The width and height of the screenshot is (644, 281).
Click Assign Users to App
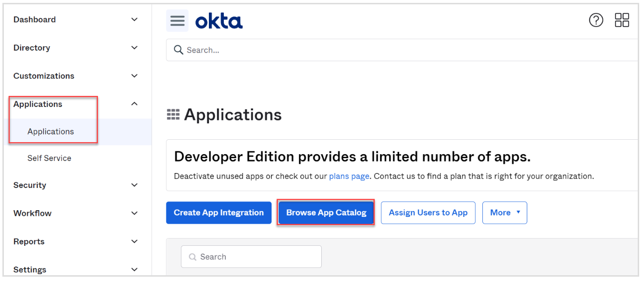coord(428,213)
